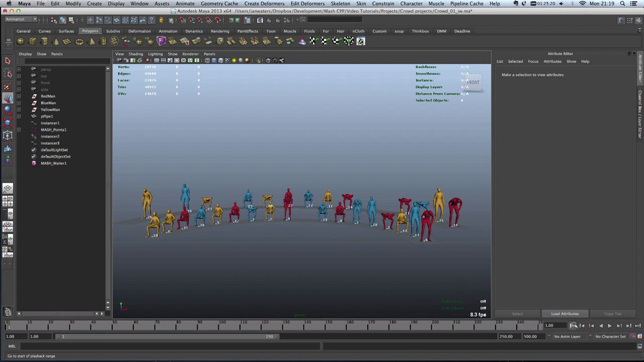Viewport: 644px width, 362px height.
Task: Click the lock icon in status line
Action: tap(161, 20)
